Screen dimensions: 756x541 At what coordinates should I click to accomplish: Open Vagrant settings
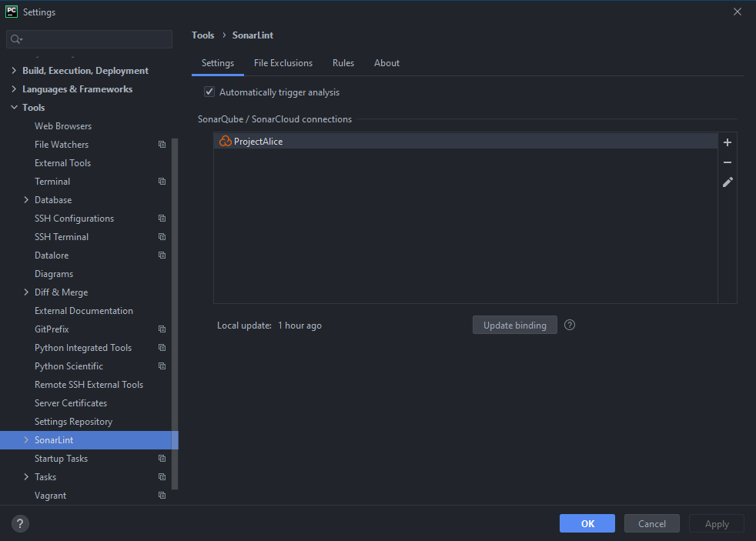pos(51,496)
